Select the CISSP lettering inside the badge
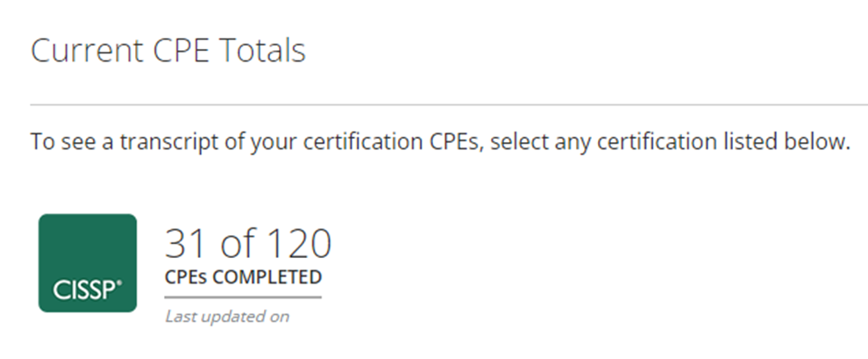 [85, 290]
